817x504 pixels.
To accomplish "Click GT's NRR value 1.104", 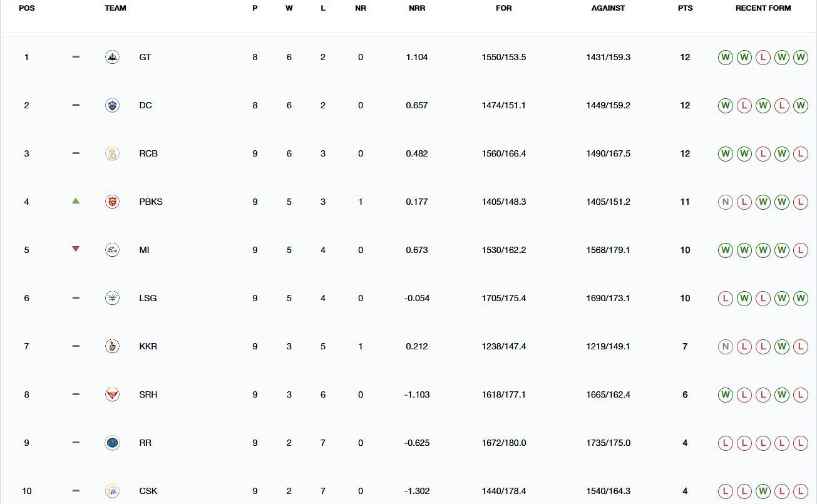I will click(x=416, y=57).
